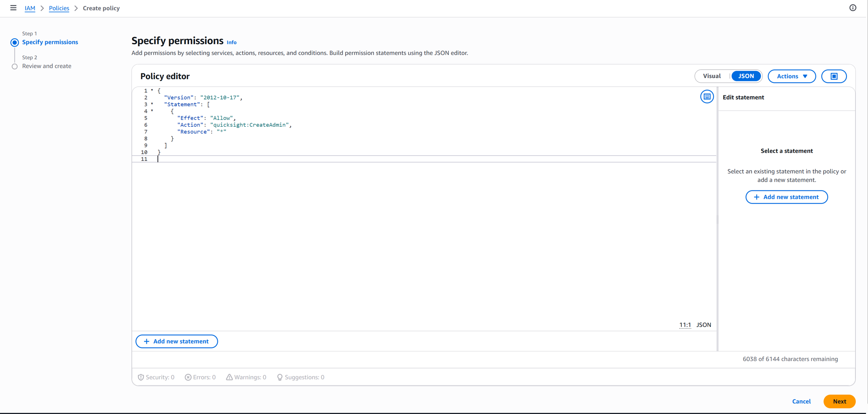
Task: Click the characters remaining counter text
Action: click(x=790, y=359)
